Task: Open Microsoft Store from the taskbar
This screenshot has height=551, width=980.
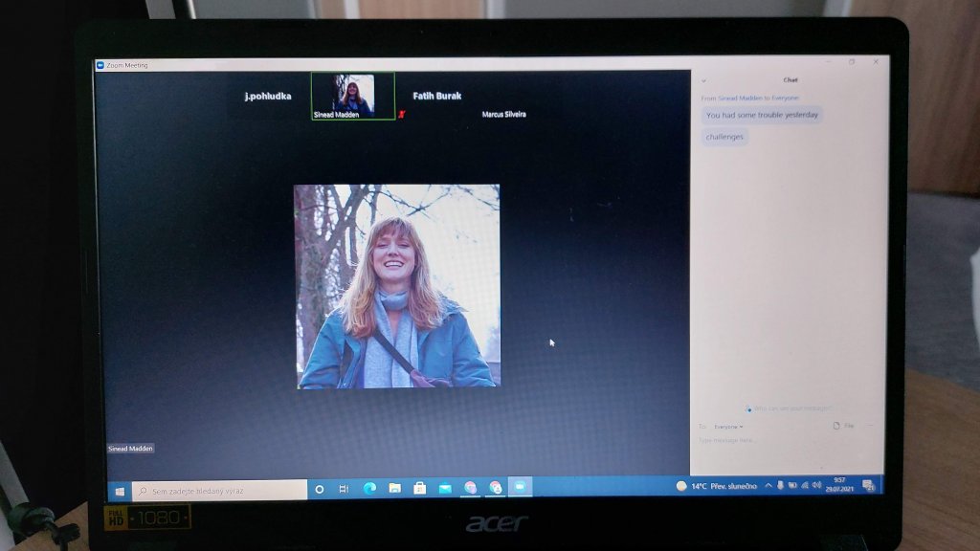Action: click(419, 488)
